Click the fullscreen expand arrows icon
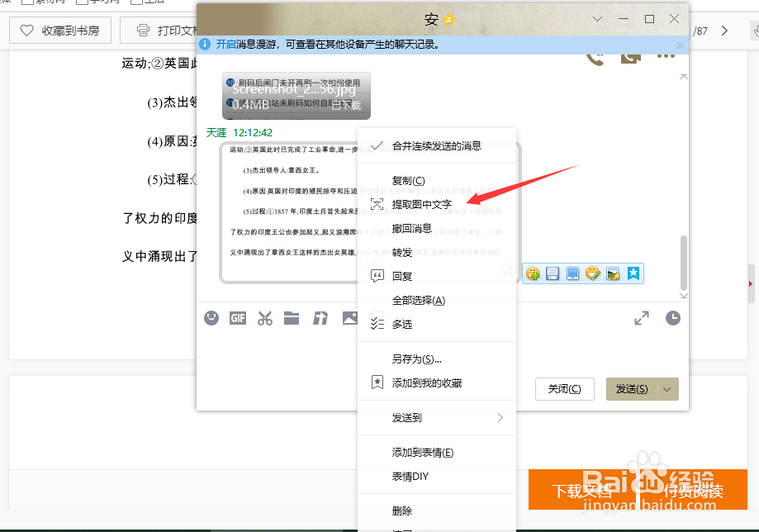The image size is (759, 532). click(x=643, y=316)
